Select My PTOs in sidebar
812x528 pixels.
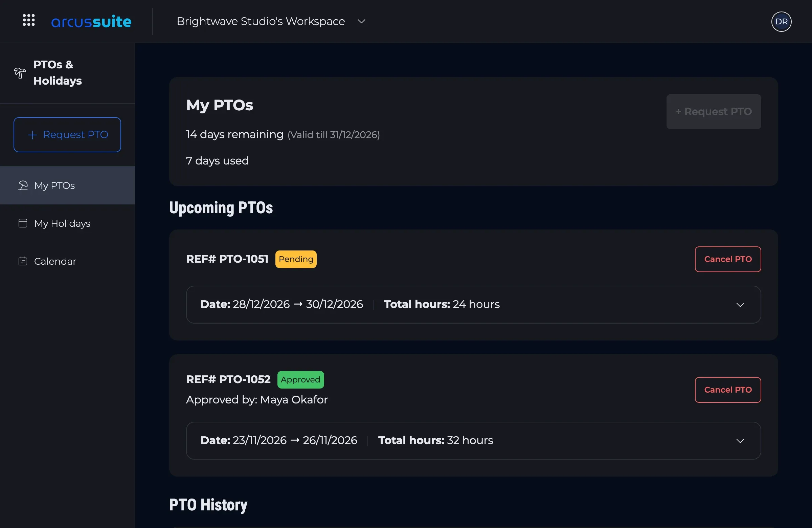pos(68,185)
